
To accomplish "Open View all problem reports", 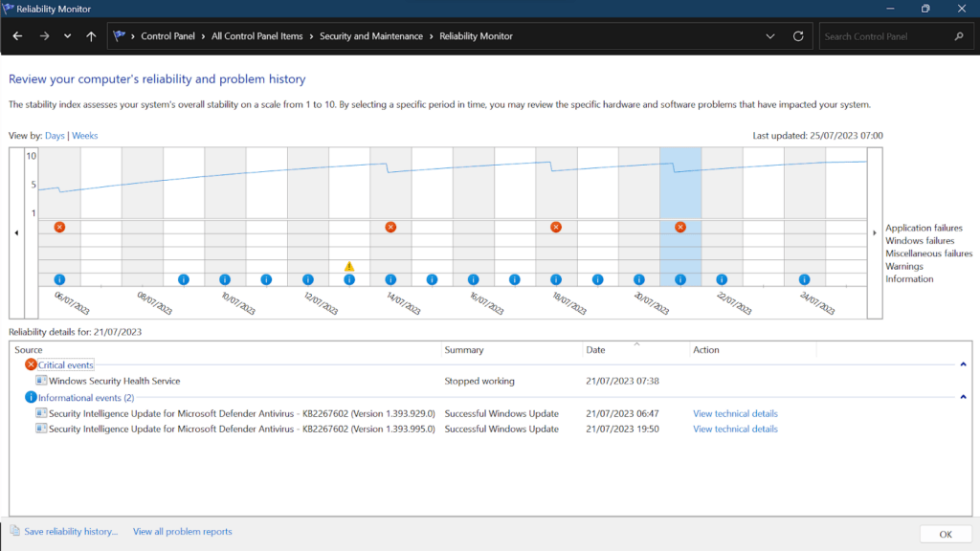I will 182,531.
